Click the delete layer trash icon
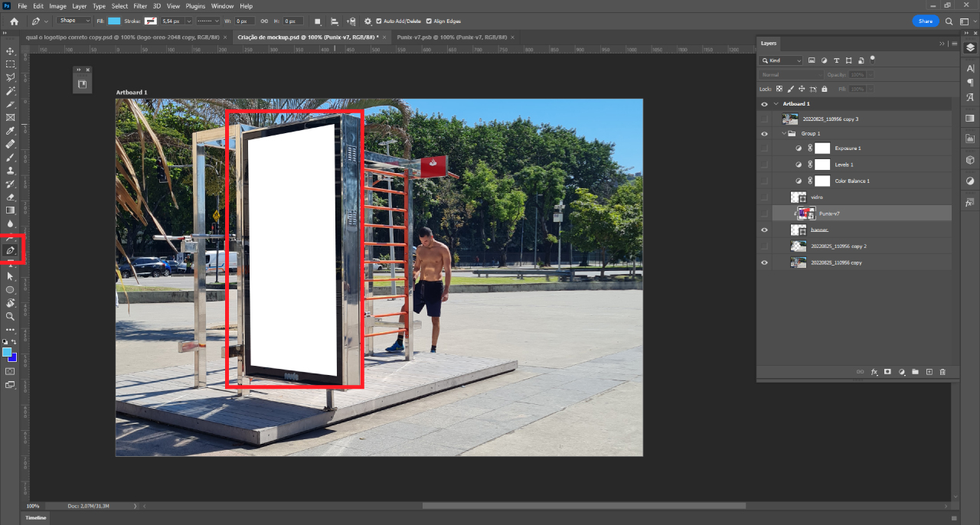The height and width of the screenshot is (525, 980). click(x=942, y=372)
